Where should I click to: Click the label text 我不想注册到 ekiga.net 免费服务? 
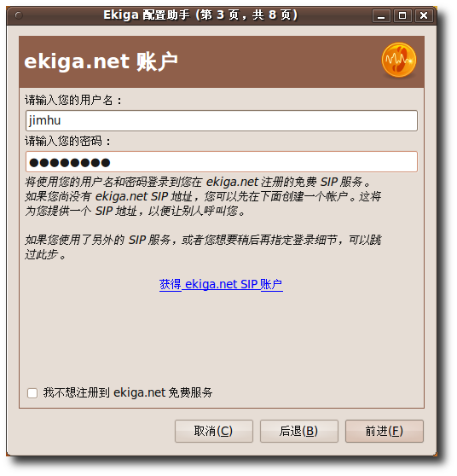coord(128,392)
